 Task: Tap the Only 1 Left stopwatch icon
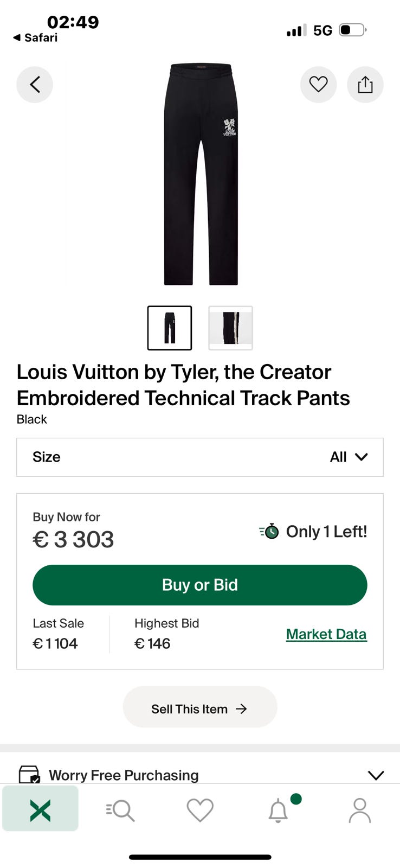269,531
